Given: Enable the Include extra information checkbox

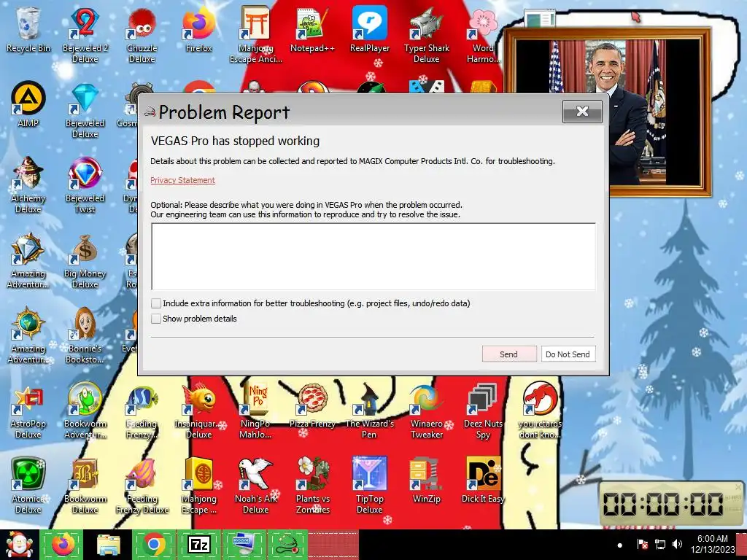Looking at the screenshot, I should (156, 303).
